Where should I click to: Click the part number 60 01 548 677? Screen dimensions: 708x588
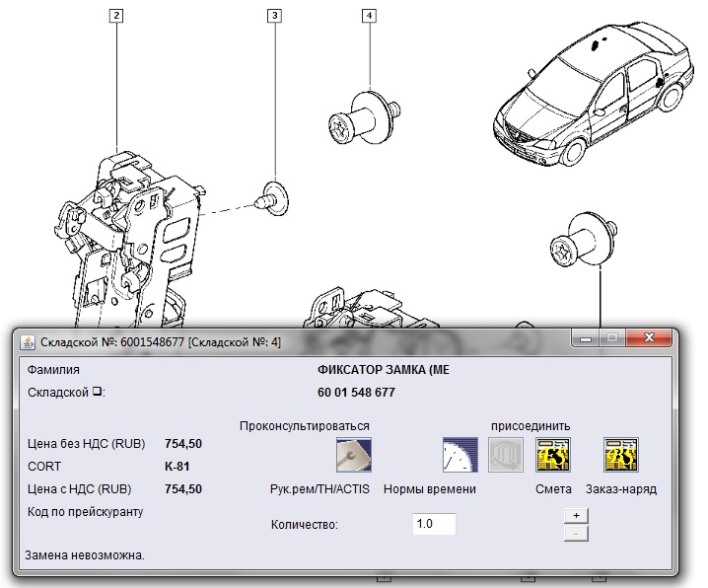(356, 392)
